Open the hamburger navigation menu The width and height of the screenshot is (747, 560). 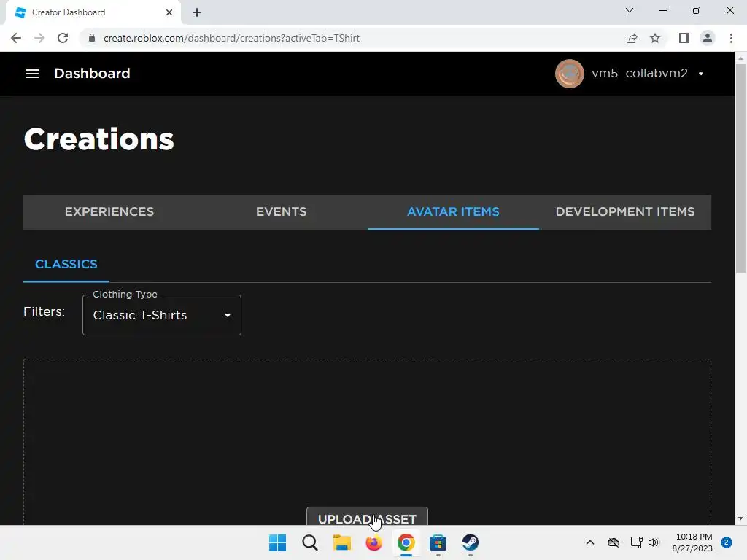(32, 74)
